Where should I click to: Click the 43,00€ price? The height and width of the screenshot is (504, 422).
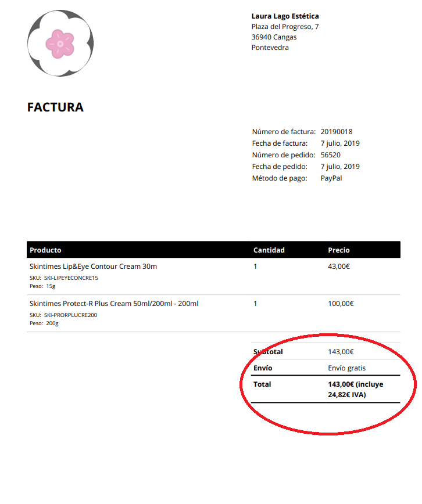coord(339,267)
